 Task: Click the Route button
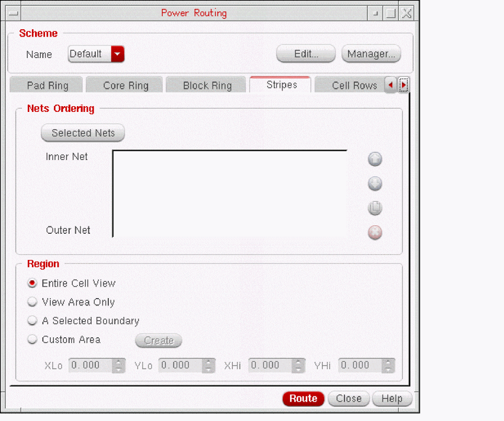[303, 399]
